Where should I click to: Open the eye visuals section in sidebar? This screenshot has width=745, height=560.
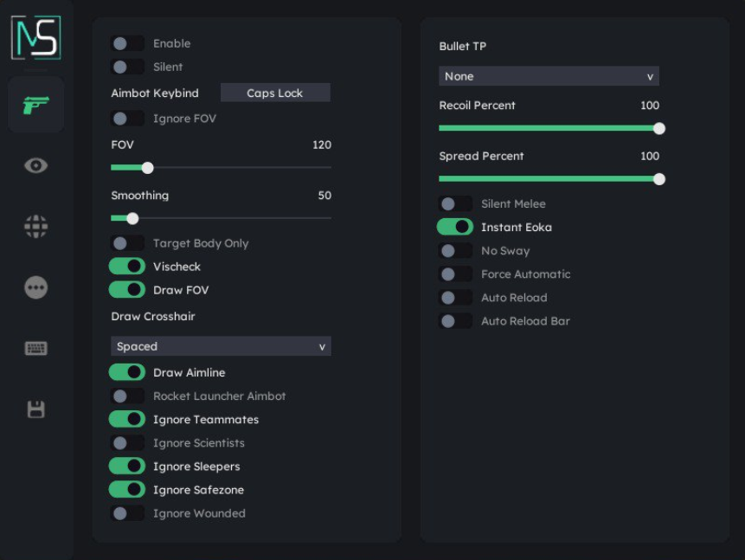(x=35, y=165)
